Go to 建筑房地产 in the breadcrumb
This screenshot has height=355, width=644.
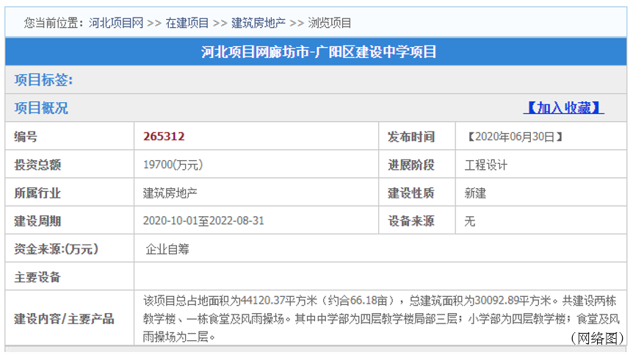tap(258, 23)
